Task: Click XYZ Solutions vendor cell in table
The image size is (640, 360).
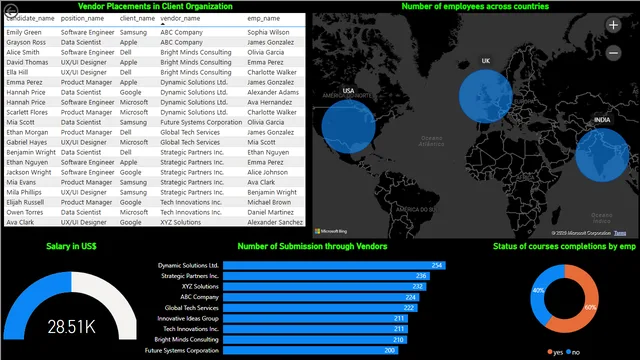Action: [180, 222]
